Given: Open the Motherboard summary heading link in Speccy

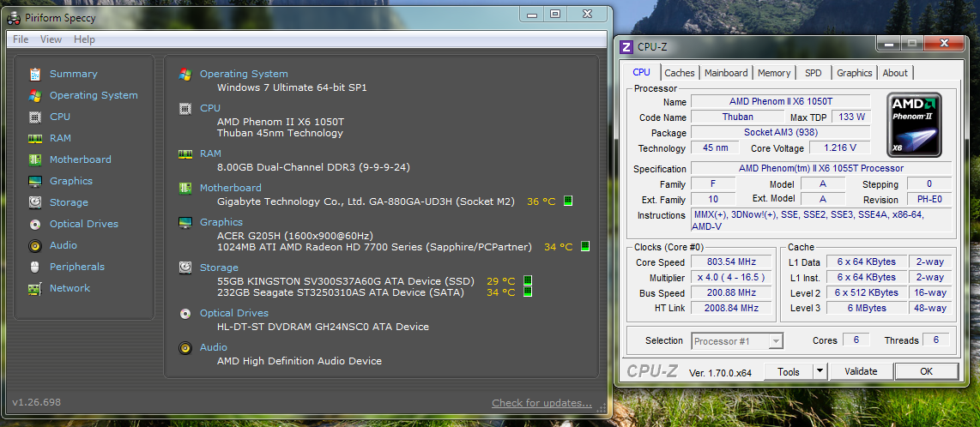Looking at the screenshot, I should pyautogui.click(x=231, y=188).
